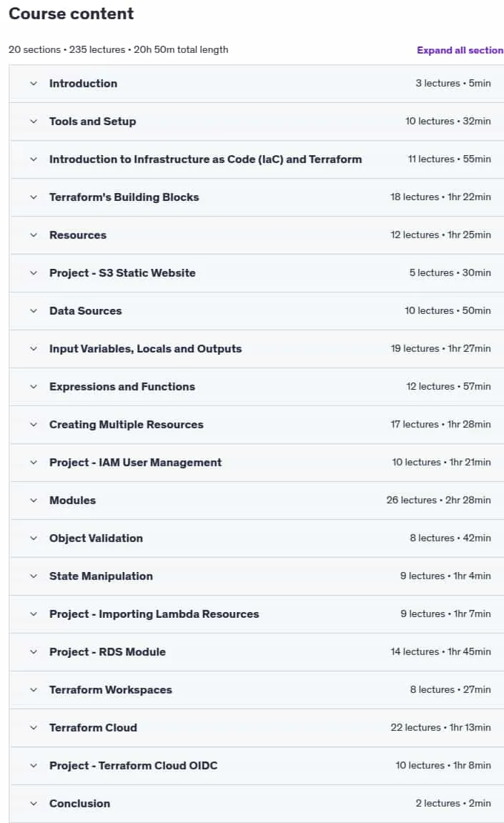Expand the Data Sources chevron icon
Screen dimensions: 504x823
[x=34, y=311]
